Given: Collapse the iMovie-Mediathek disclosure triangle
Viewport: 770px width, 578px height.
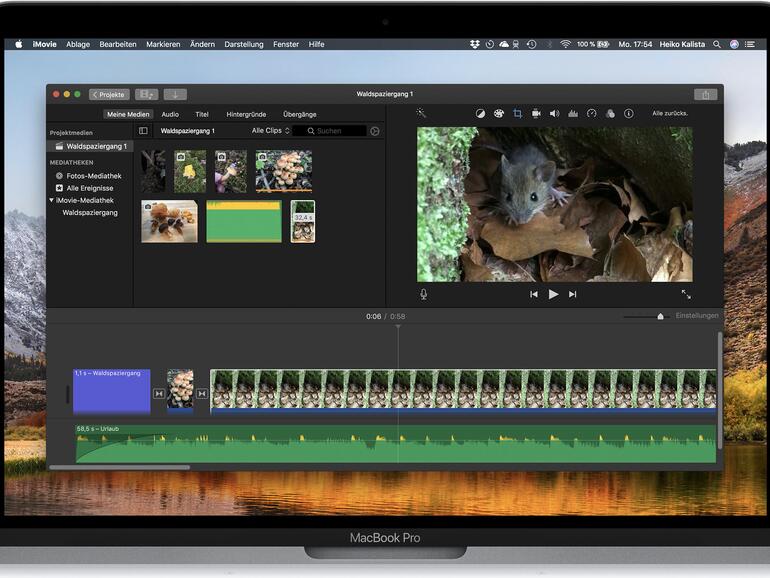Looking at the screenshot, I should [52, 200].
